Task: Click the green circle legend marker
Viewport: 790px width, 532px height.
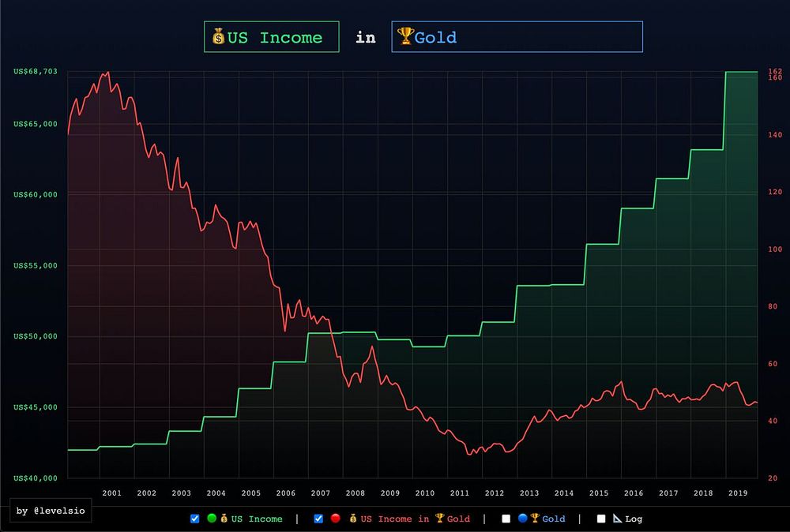Action: click(212, 518)
